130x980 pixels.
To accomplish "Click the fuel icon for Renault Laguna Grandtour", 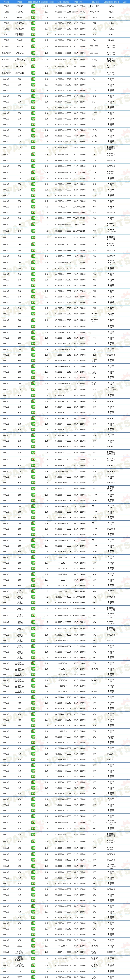I will pos(33,60).
